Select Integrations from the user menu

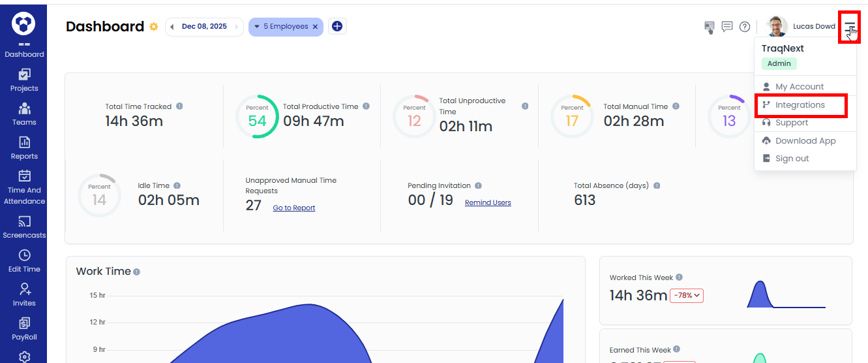coord(800,105)
